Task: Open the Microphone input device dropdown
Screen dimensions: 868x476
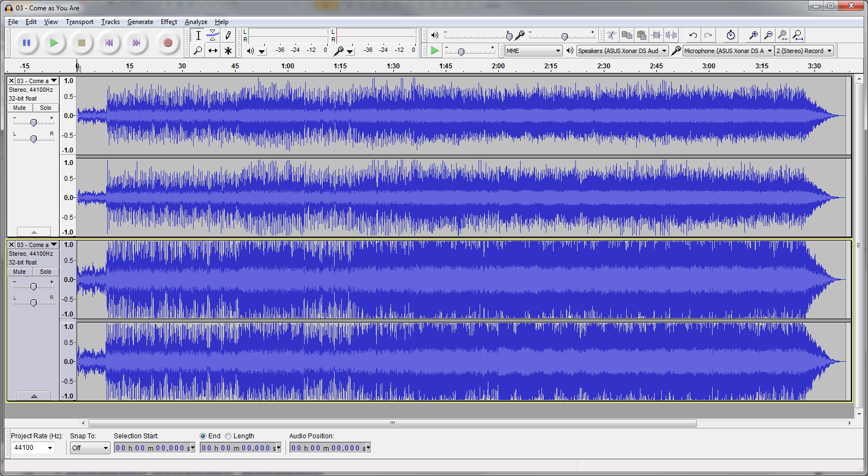Action: click(728, 51)
